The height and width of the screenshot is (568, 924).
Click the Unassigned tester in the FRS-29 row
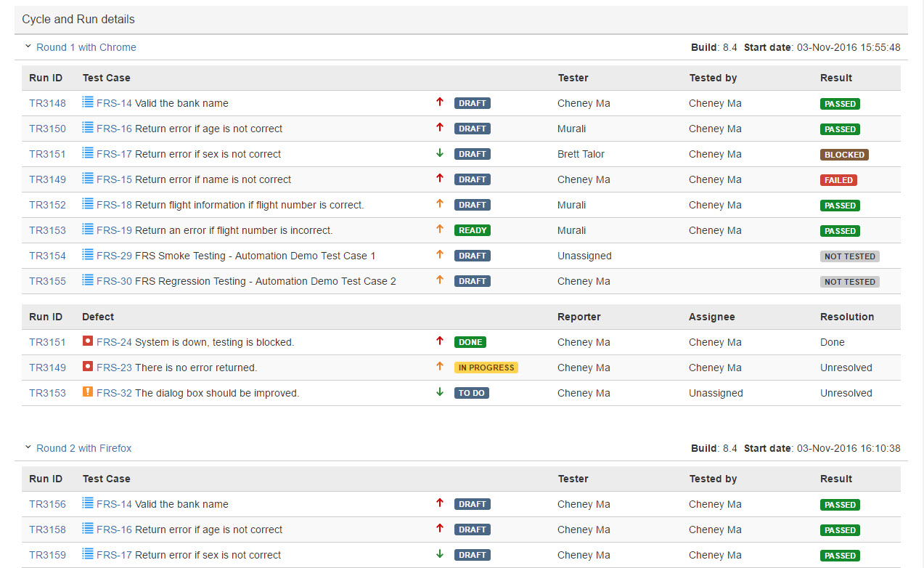tap(584, 256)
